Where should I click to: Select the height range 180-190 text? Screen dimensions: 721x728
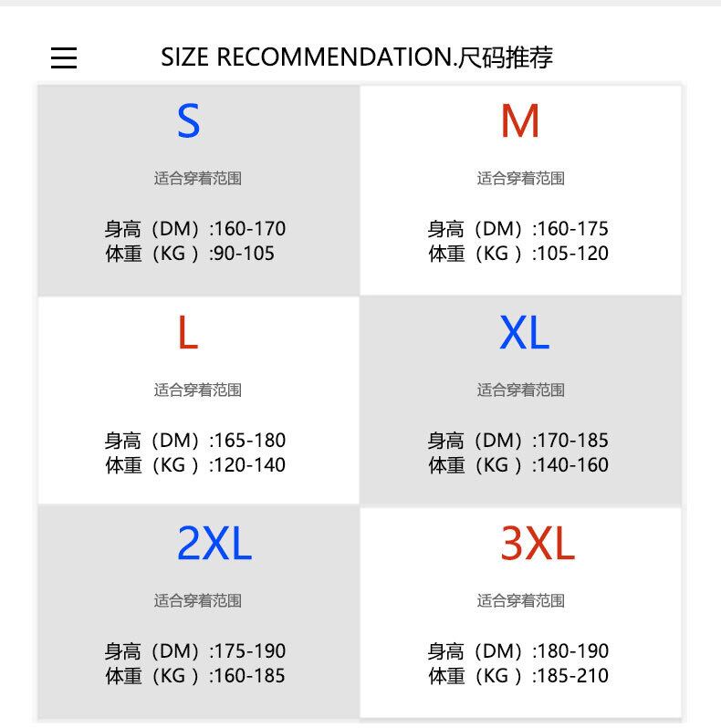tap(517, 651)
